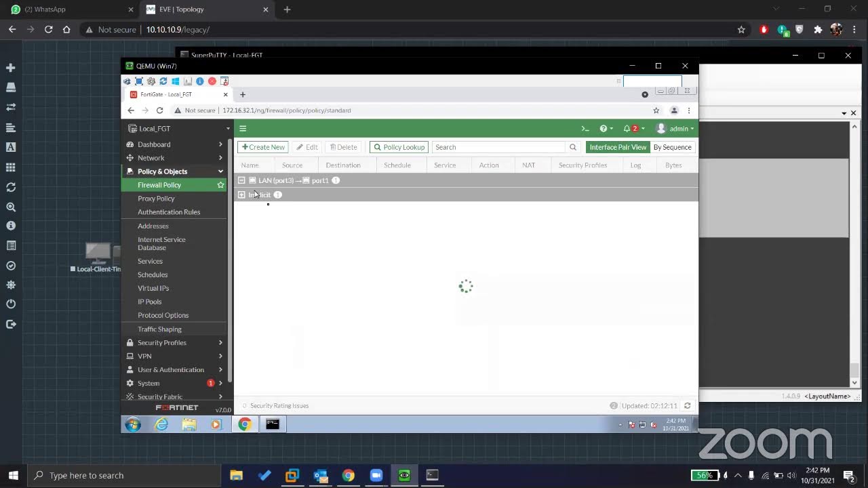Collapse the Policy & Objects menu
This screenshot has height=488, width=868.
pyautogui.click(x=174, y=171)
